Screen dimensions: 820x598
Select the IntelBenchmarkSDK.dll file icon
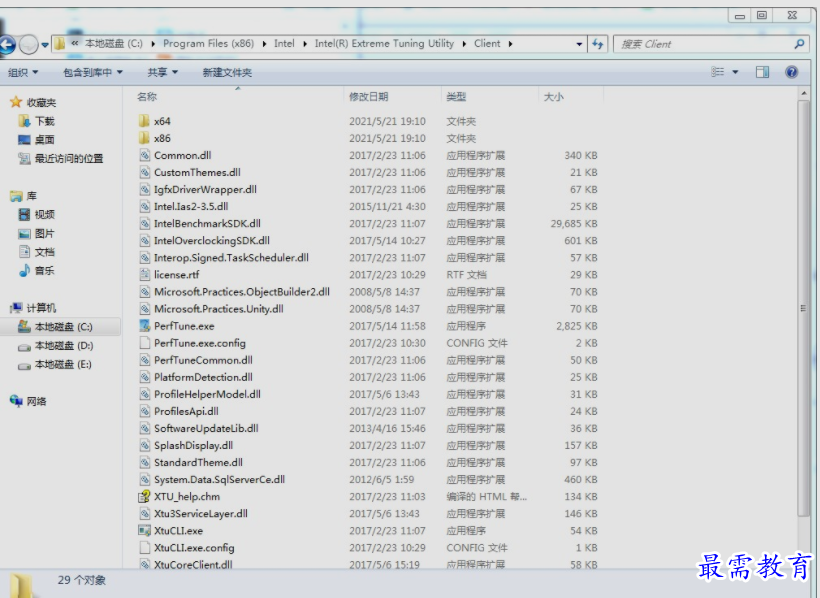[145, 223]
